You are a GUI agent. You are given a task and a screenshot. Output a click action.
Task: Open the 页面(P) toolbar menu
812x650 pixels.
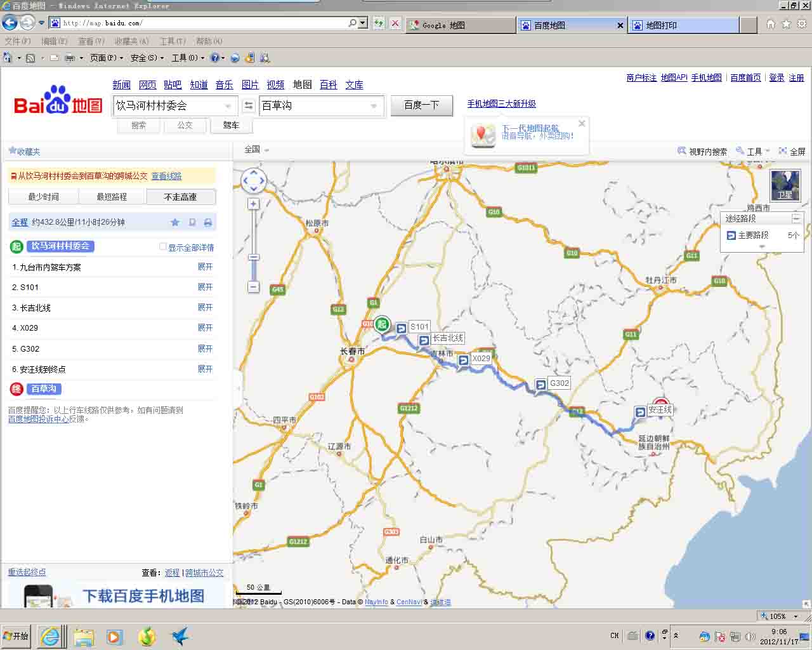click(x=106, y=58)
